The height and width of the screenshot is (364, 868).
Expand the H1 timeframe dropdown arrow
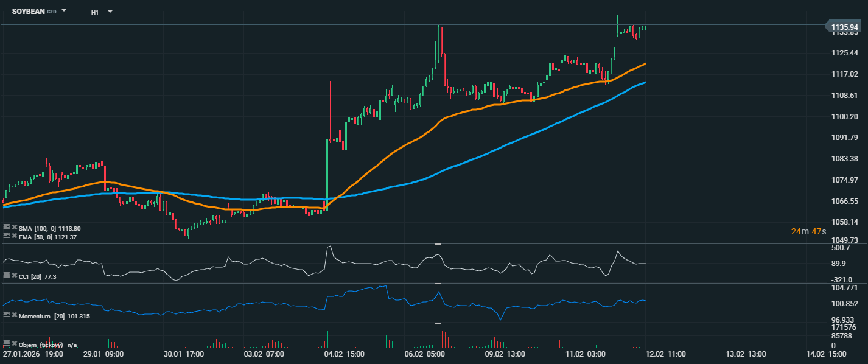point(110,12)
